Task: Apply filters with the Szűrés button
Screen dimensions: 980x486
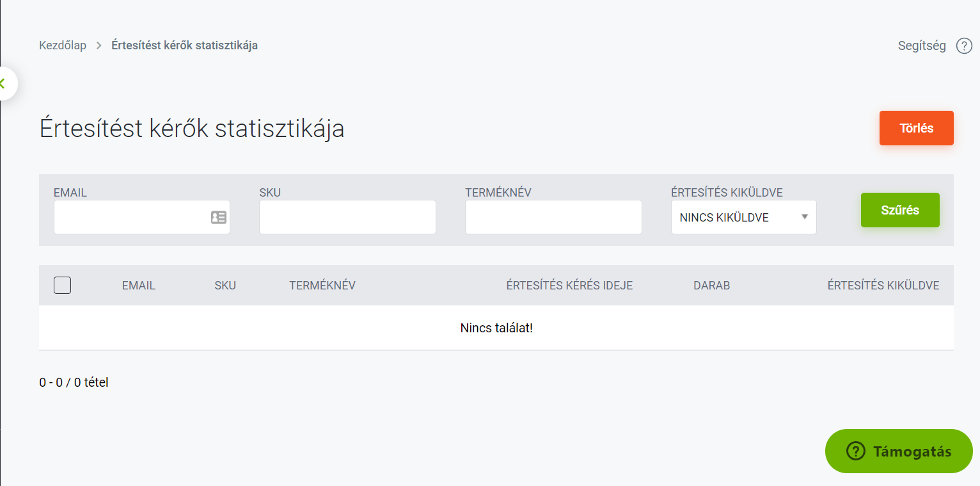Action: 900,210
